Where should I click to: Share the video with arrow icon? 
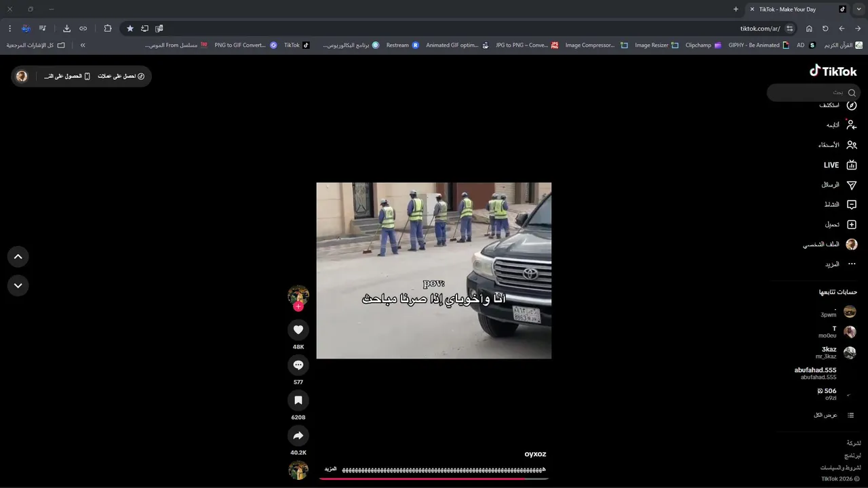point(298,436)
